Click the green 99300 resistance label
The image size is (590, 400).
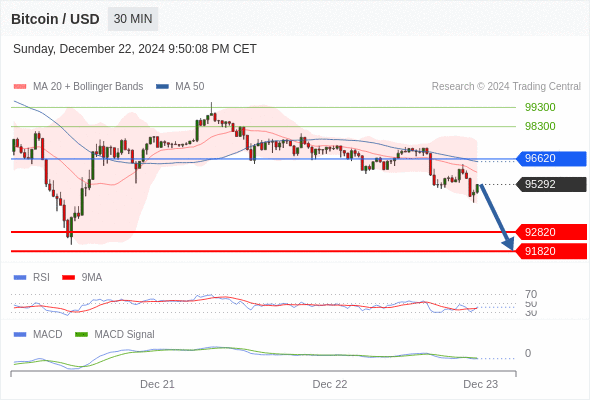click(x=540, y=107)
